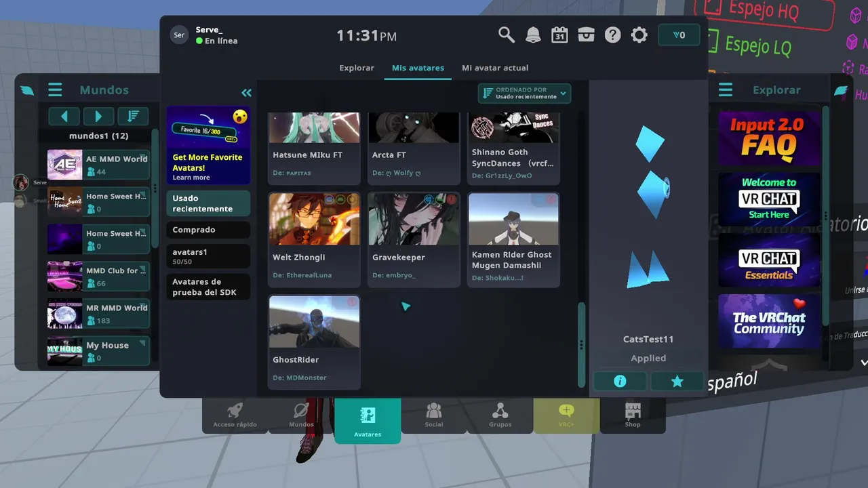The height and width of the screenshot is (488, 868).
Task: Open settings gear icon
Action: click(x=639, y=35)
